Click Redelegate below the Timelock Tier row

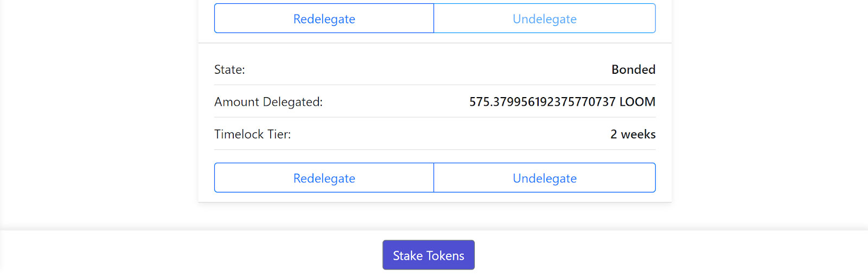[324, 178]
